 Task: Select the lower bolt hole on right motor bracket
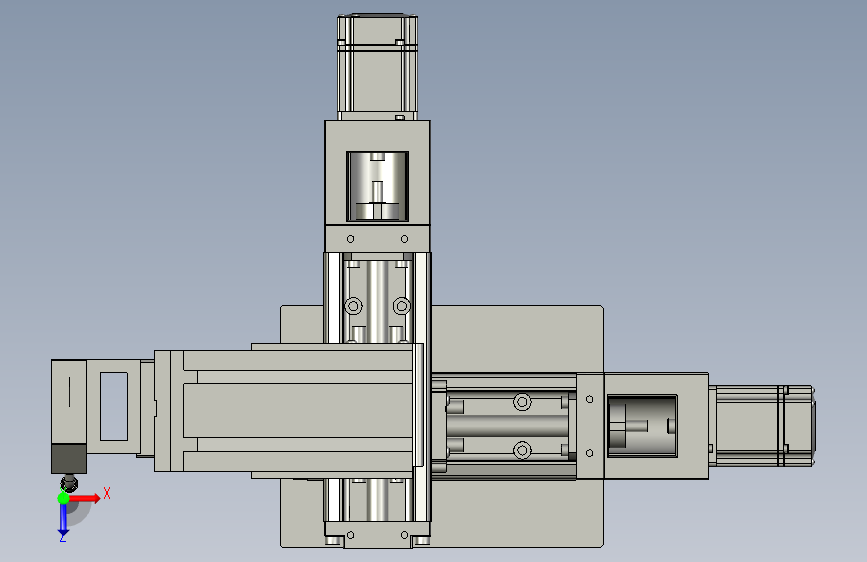point(589,453)
